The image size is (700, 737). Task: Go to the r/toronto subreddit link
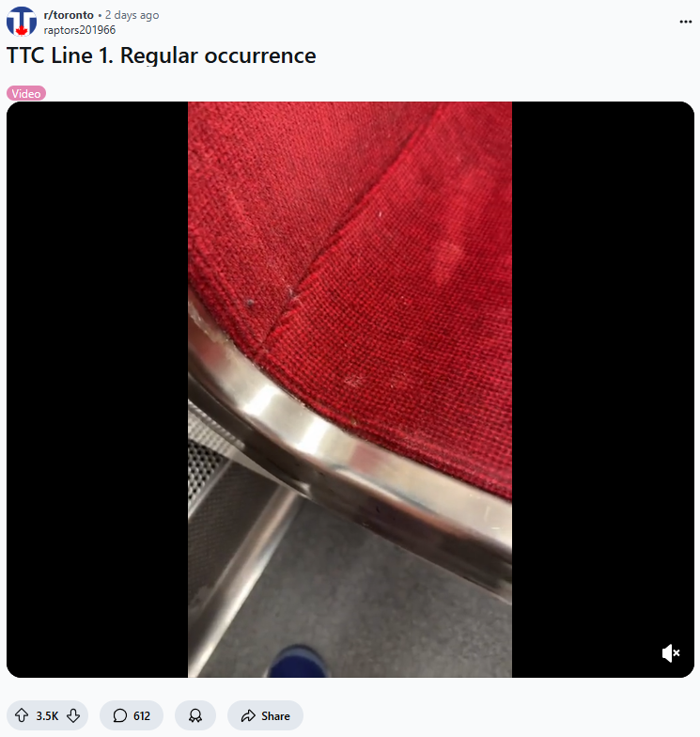tap(69, 15)
